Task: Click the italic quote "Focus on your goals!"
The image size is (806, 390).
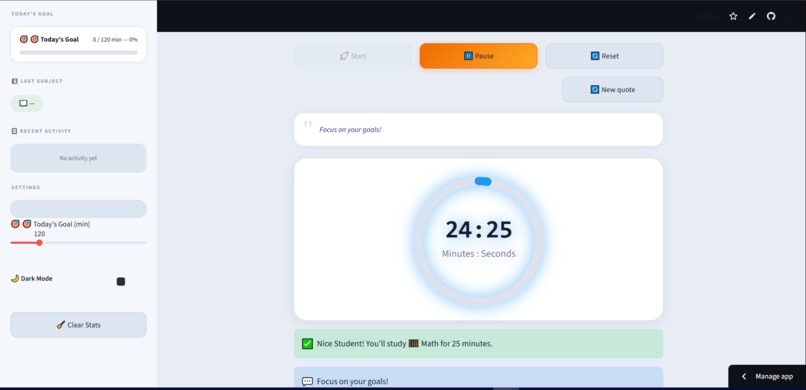Action: click(350, 129)
